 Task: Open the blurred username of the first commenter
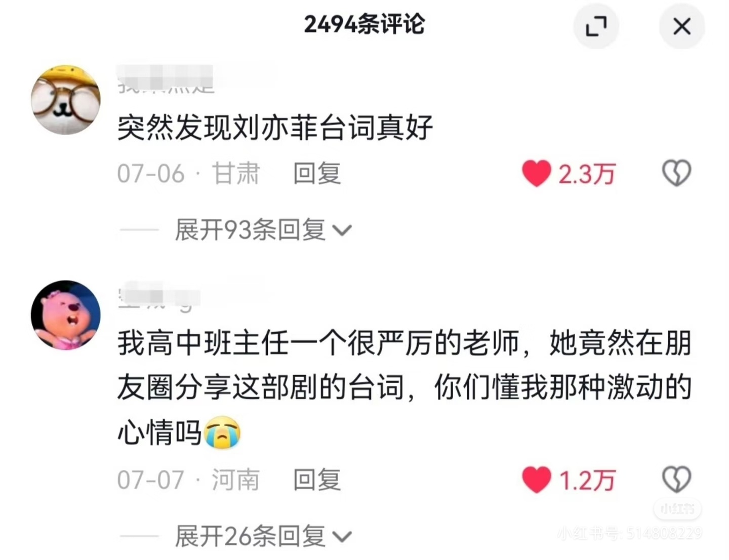[165, 79]
